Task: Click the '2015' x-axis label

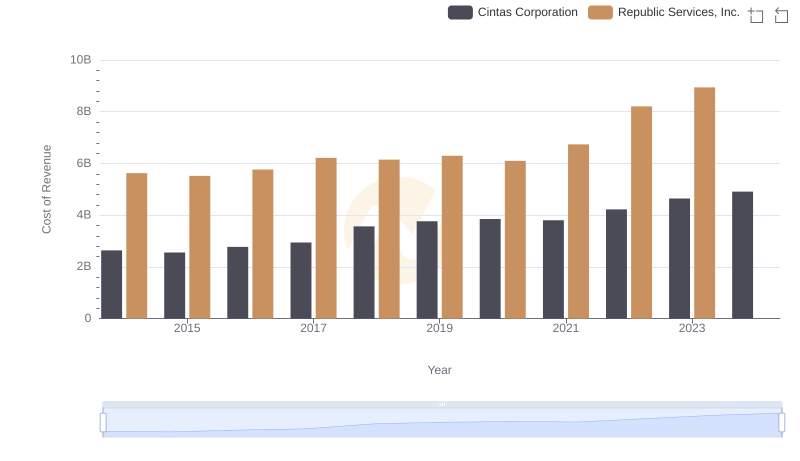Action: click(187, 328)
